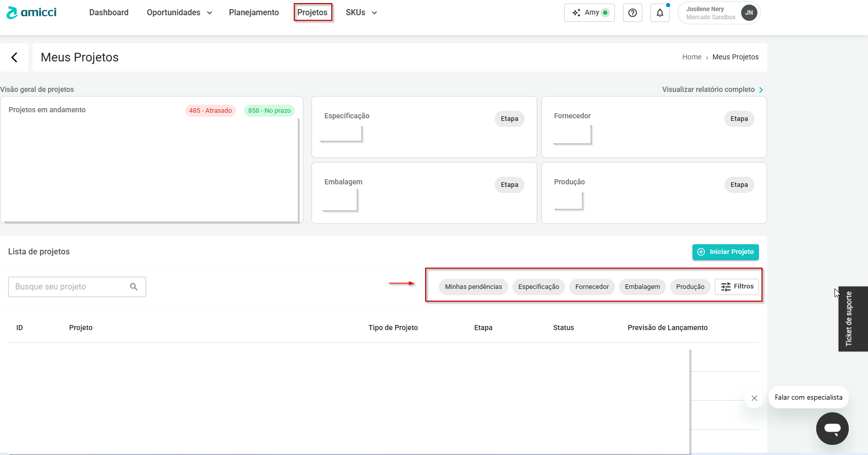Open the chat bubble widget
Image resolution: width=868 pixels, height=455 pixels.
click(x=832, y=429)
